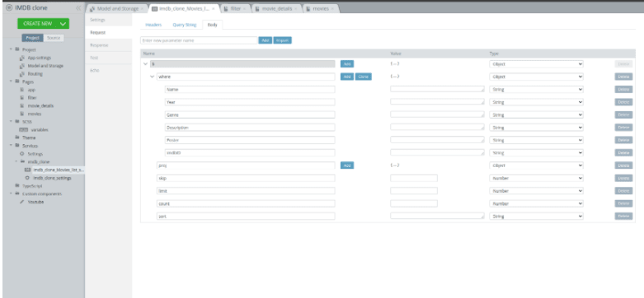Select the imdb_clone_Movies_list service in the tree
The width and height of the screenshot is (644, 298).
(x=59, y=170)
